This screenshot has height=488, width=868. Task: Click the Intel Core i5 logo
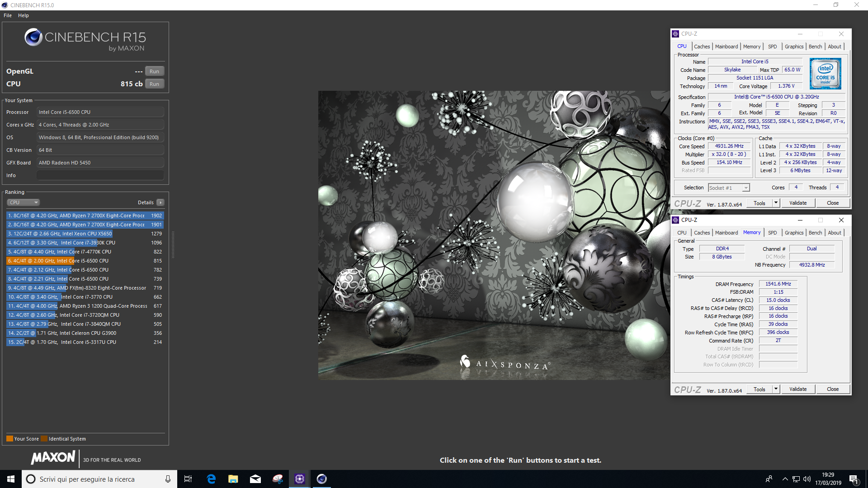click(825, 73)
